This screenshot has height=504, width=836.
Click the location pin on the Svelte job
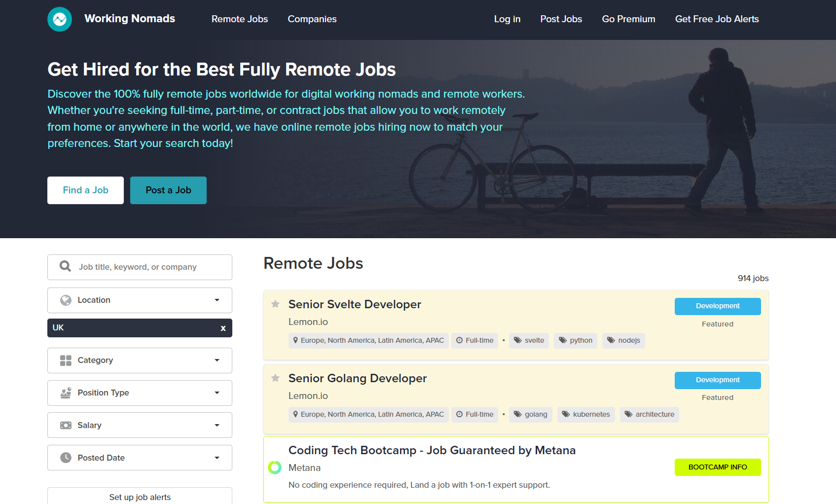(x=296, y=340)
